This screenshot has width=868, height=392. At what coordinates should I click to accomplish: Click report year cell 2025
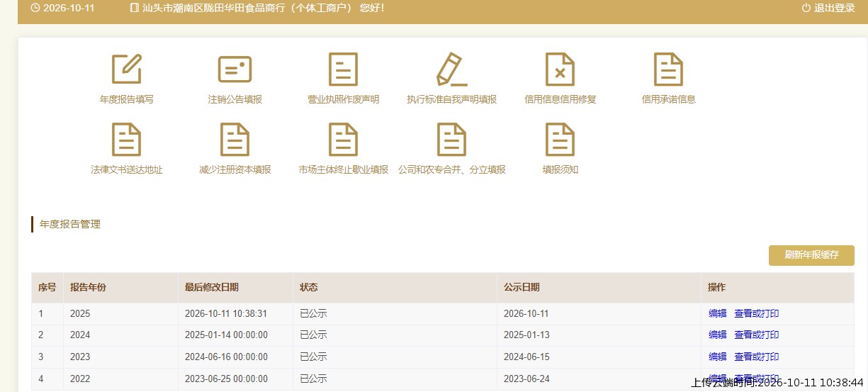(x=80, y=313)
